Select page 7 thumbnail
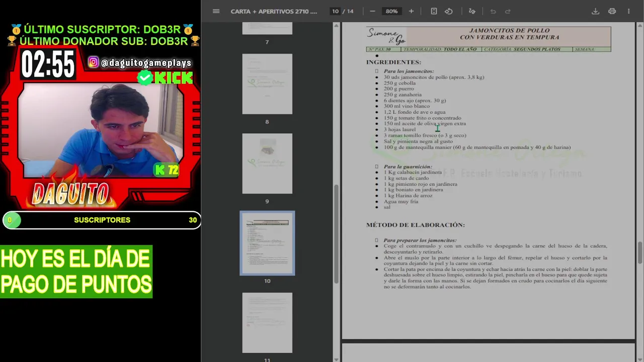Image resolution: width=644 pixels, height=362 pixels. (x=267, y=28)
